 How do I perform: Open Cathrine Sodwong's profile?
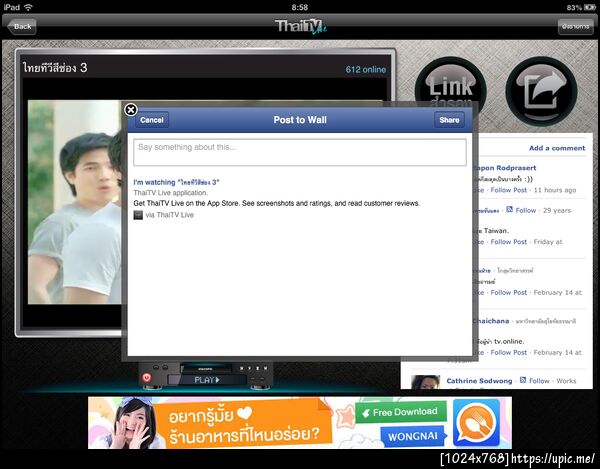(479, 381)
